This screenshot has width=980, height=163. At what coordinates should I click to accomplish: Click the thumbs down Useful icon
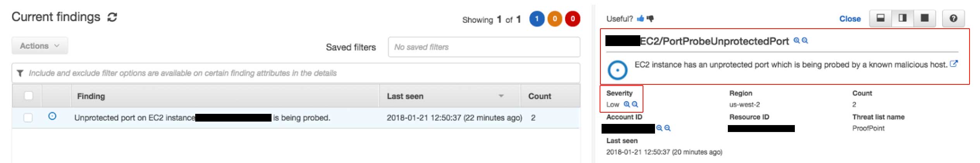point(650,19)
